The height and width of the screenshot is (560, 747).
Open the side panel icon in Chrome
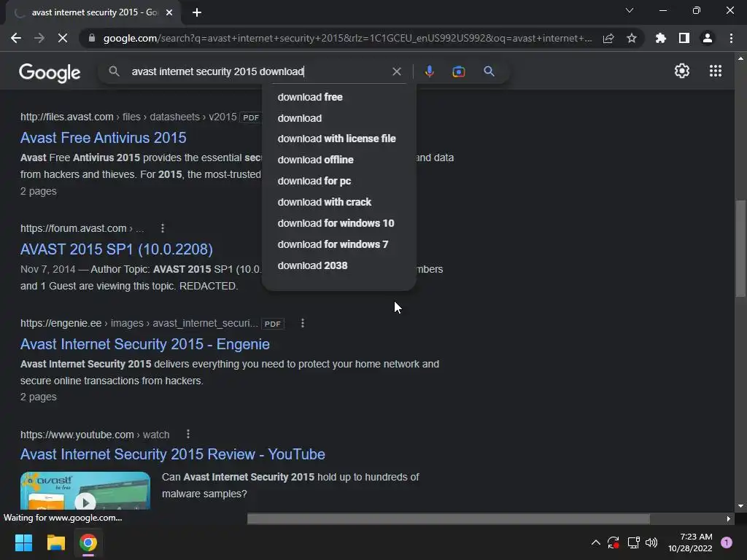[x=684, y=38]
